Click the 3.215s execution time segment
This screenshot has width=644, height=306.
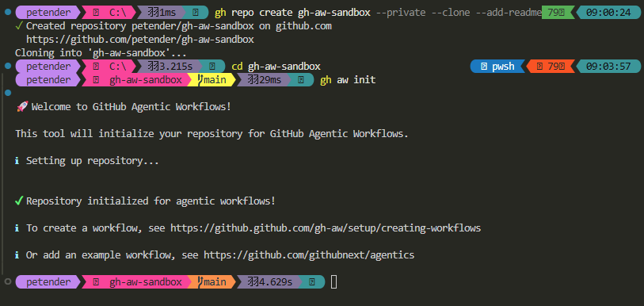click(170, 67)
